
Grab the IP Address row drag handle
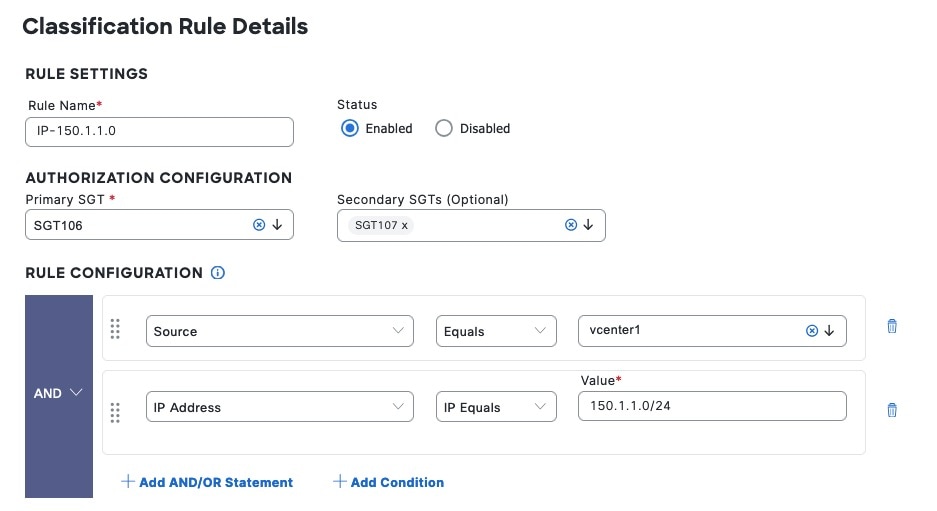(115, 411)
